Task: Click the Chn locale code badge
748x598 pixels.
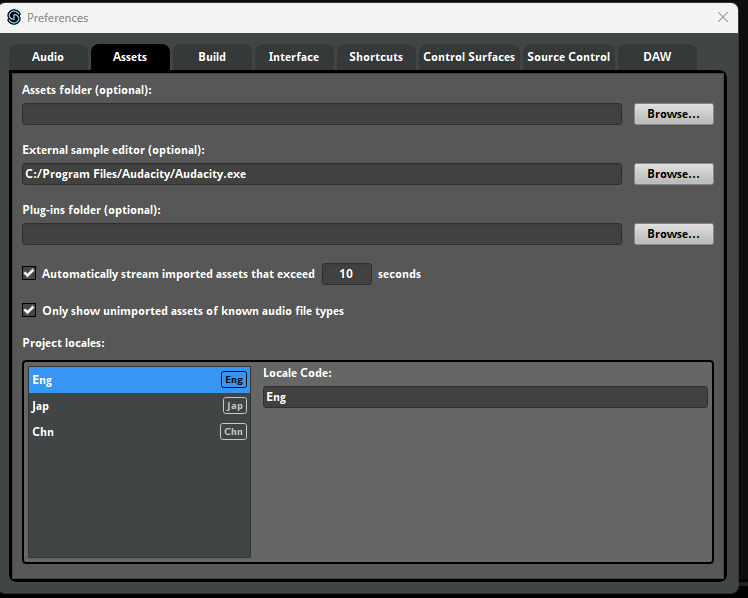Action: pyautogui.click(x=233, y=432)
